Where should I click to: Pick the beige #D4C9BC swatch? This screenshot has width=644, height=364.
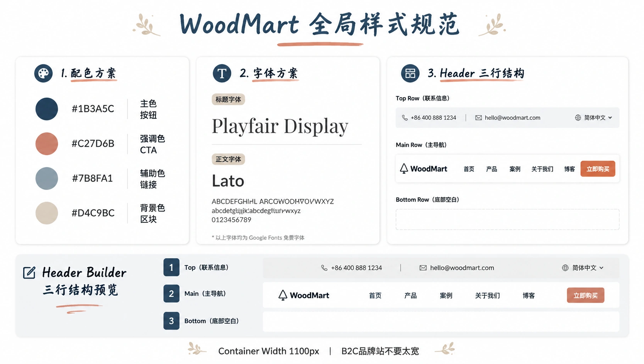(x=47, y=213)
